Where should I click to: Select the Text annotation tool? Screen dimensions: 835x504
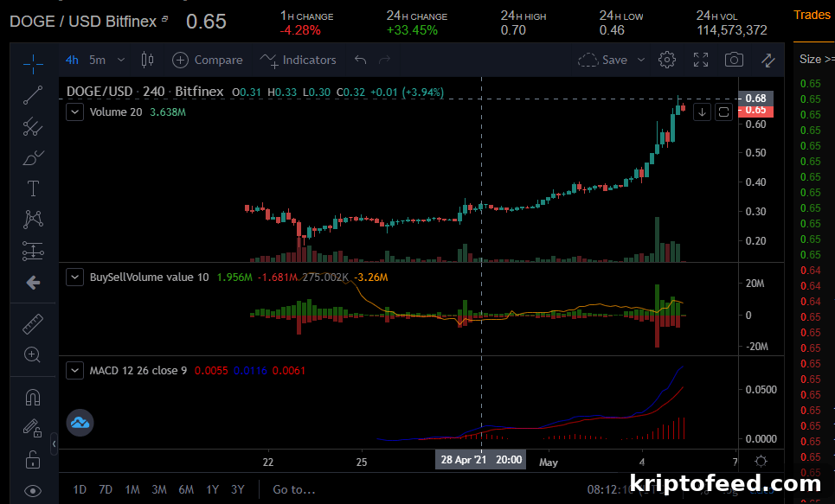pos(33,188)
